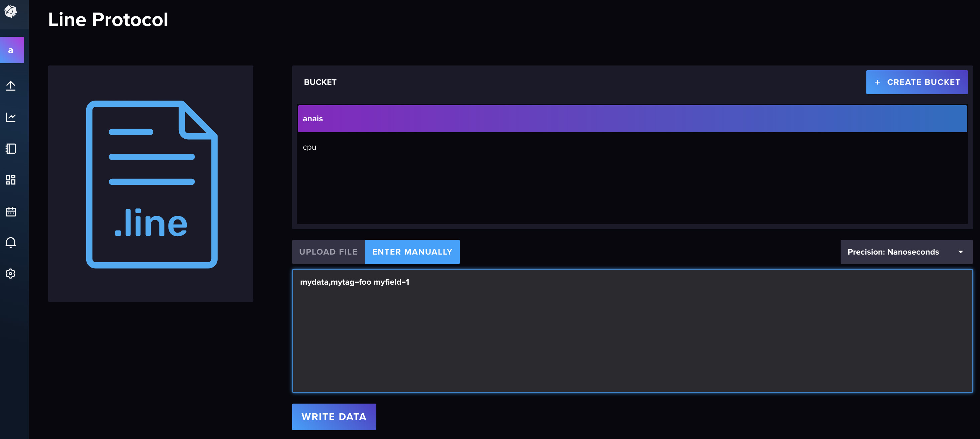Screen dimensions: 980x439
Task: Click Create Bucket button
Action: [917, 82]
